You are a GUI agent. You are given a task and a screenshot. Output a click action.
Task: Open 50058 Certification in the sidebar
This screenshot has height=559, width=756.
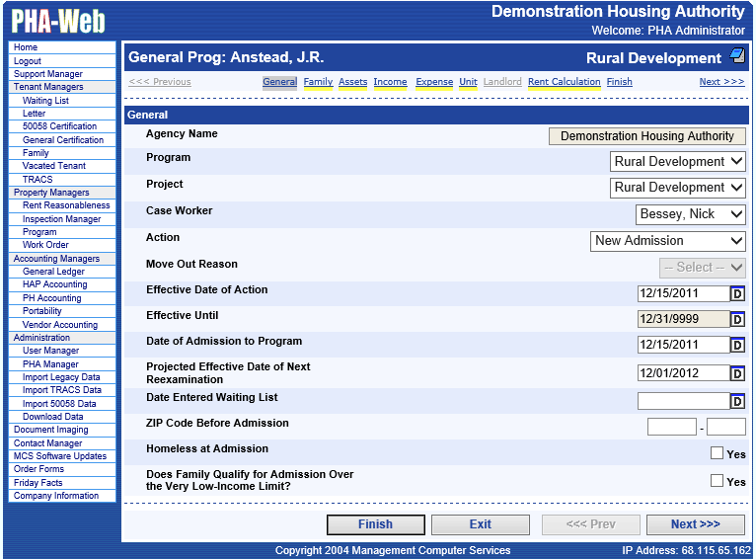click(x=62, y=126)
